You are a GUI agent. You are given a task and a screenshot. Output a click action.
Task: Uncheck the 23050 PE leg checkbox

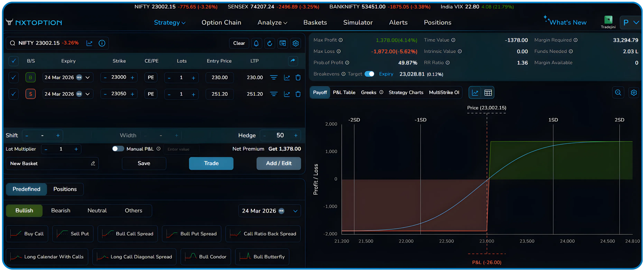(x=13, y=94)
